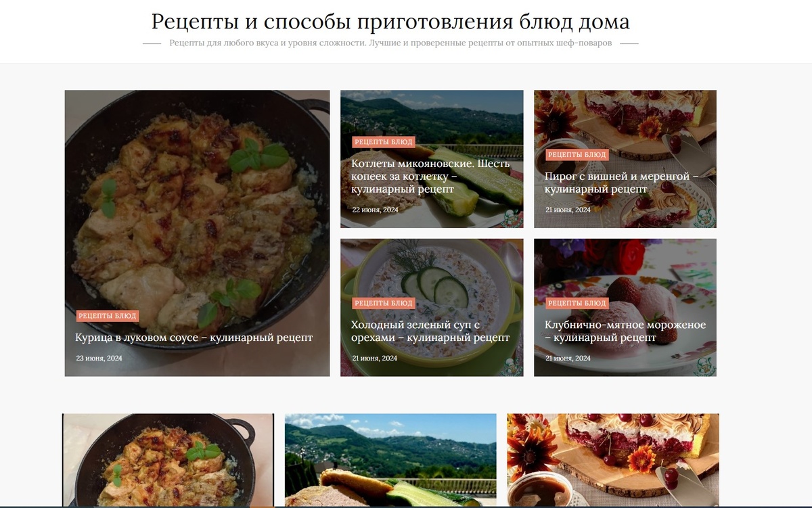Select the '23 июня, 2024' date on chicken card
The width and height of the screenshot is (812, 508).
(x=99, y=359)
